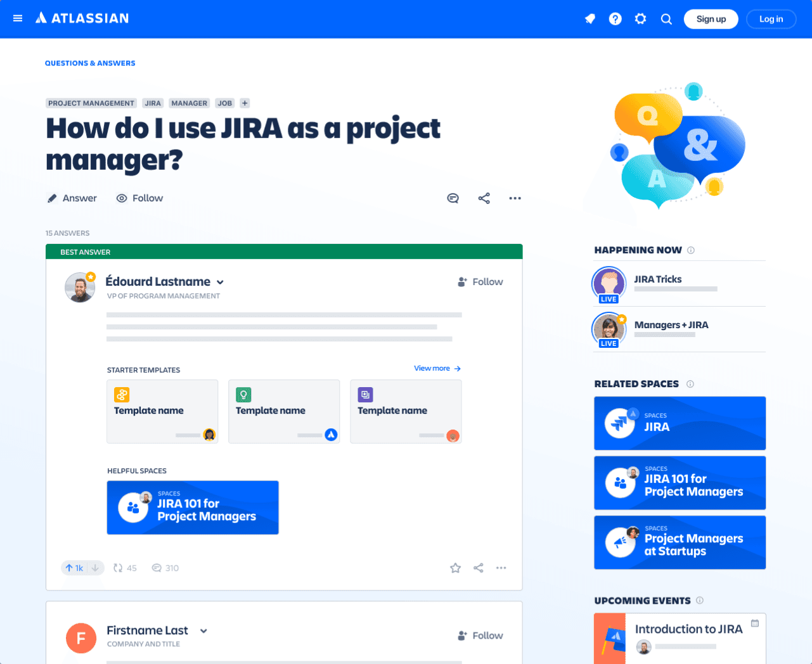The height and width of the screenshot is (664, 812).
Task: Click the Sign up button
Action: click(x=711, y=19)
